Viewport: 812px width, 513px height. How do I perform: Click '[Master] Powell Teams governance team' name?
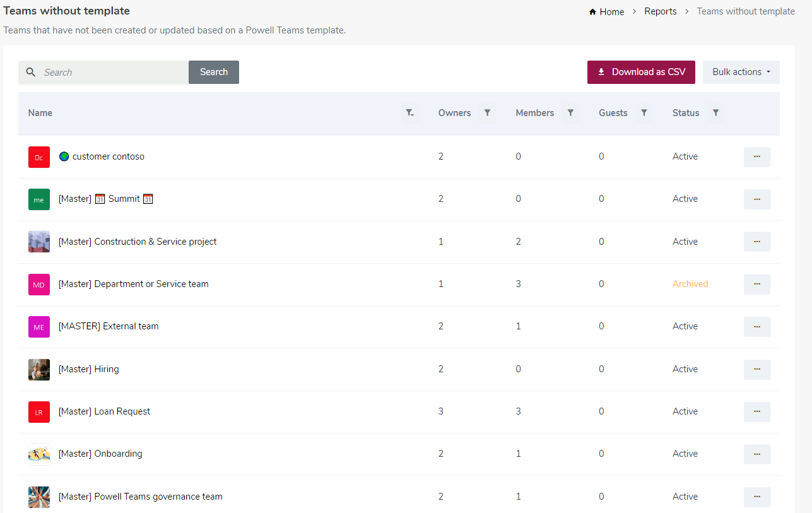click(x=141, y=497)
